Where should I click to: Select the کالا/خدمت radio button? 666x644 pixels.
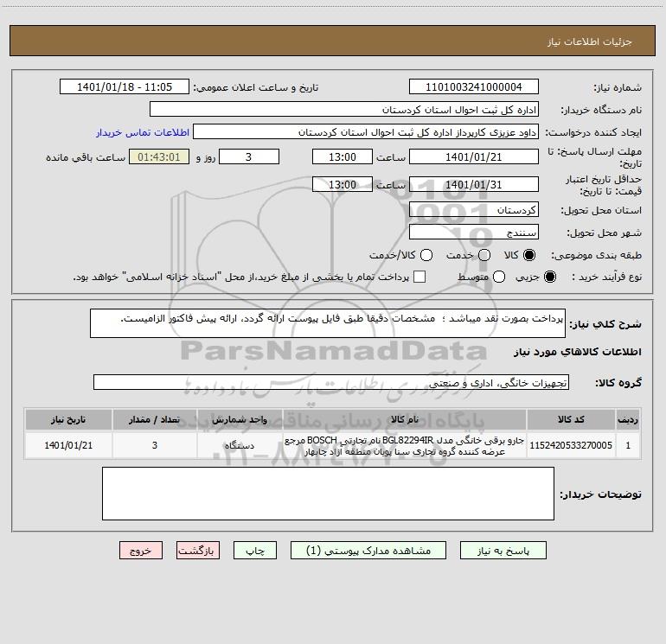click(x=426, y=255)
